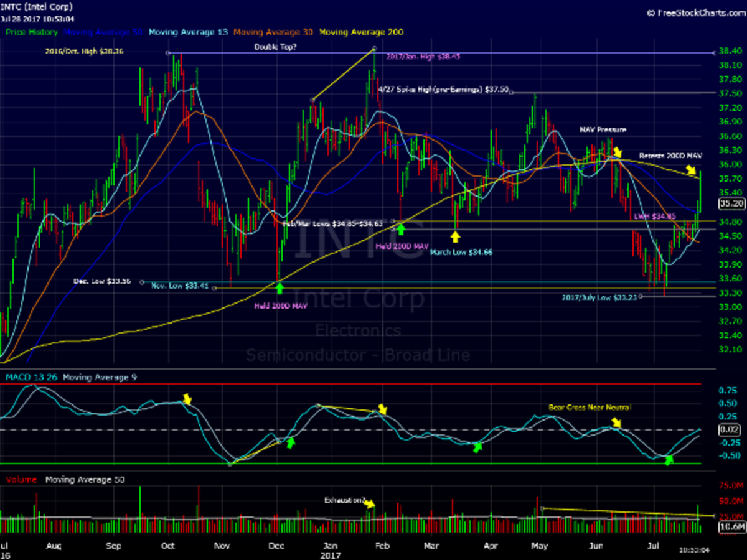Click the Apr month label on time axis
The image size is (747, 560).
[491, 545]
